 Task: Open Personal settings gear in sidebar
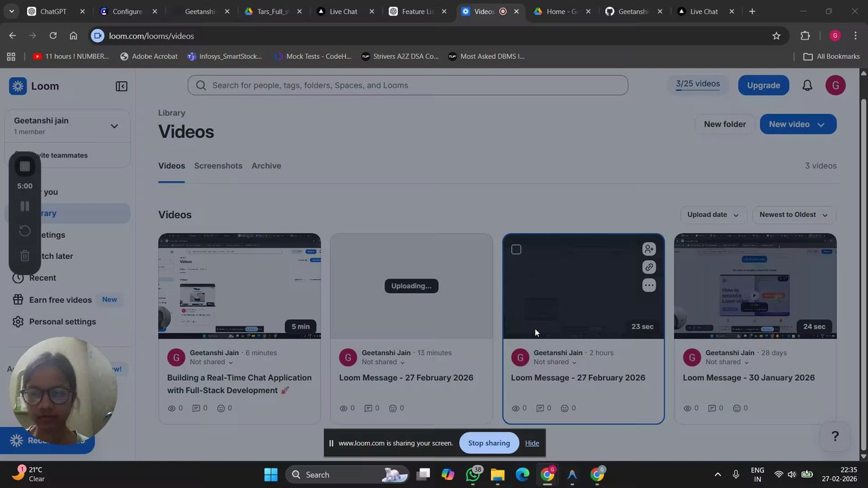[18, 321]
